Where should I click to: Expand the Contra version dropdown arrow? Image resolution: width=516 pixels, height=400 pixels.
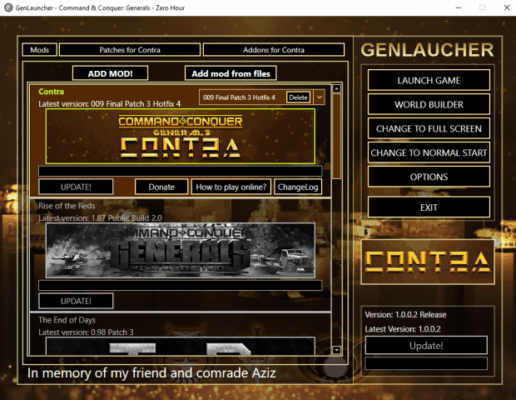pos(319,97)
